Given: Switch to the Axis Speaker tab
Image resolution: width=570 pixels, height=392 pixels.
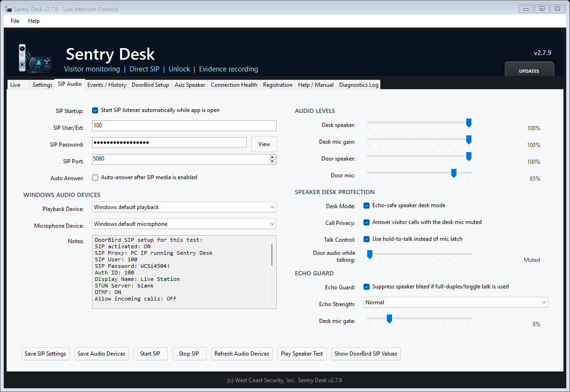Looking at the screenshot, I should pos(190,85).
